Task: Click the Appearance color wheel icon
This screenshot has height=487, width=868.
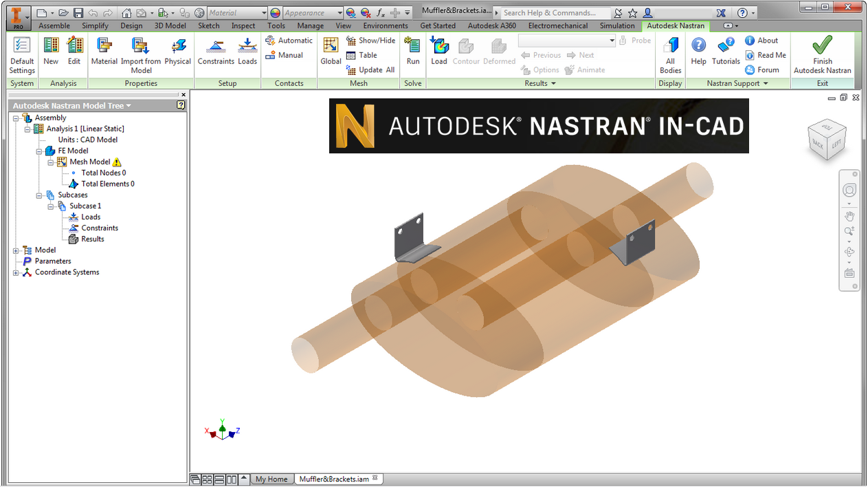Action: 275,12
